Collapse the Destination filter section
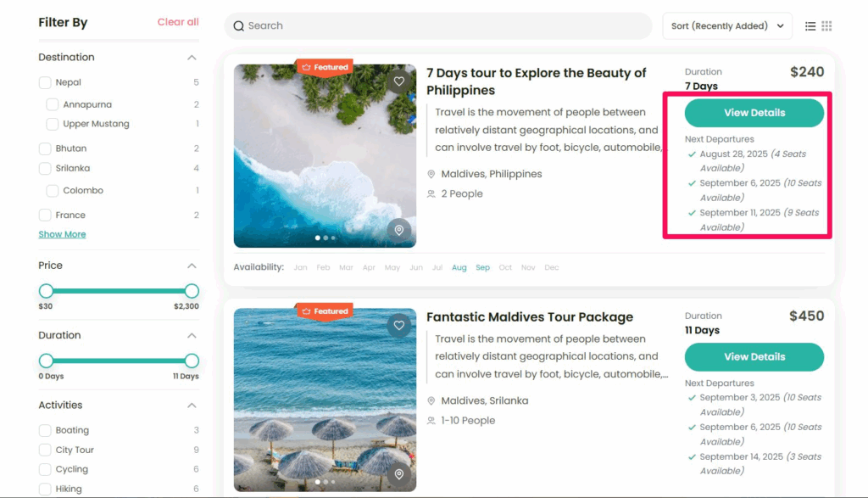This screenshot has height=498, width=868. 192,58
